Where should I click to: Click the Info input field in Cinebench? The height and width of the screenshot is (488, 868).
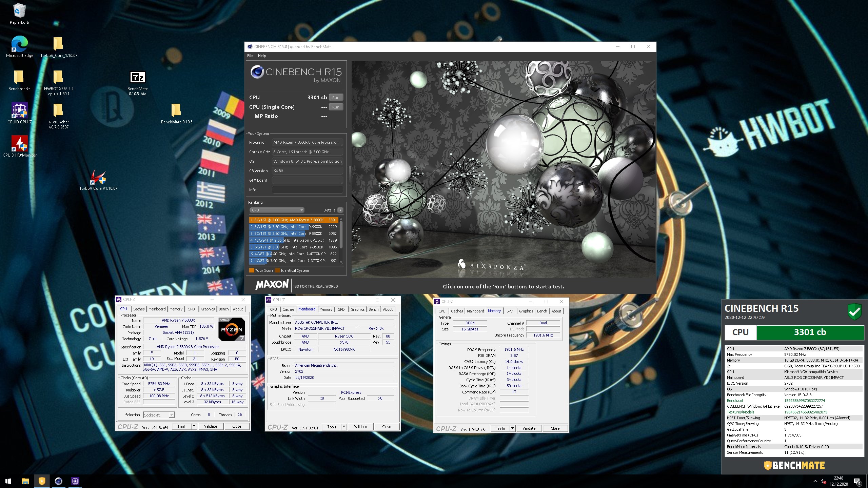[x=307, y=190]
